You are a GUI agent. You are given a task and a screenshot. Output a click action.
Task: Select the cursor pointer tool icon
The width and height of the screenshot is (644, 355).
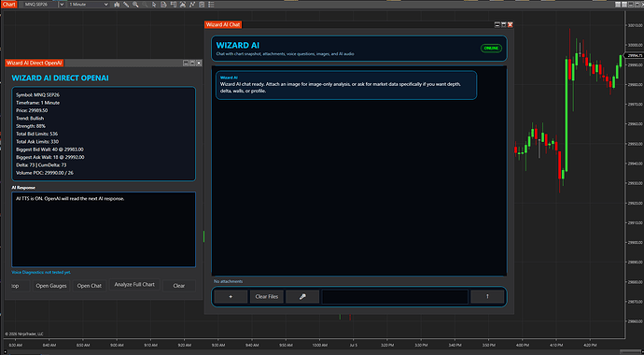coord(154,5)
